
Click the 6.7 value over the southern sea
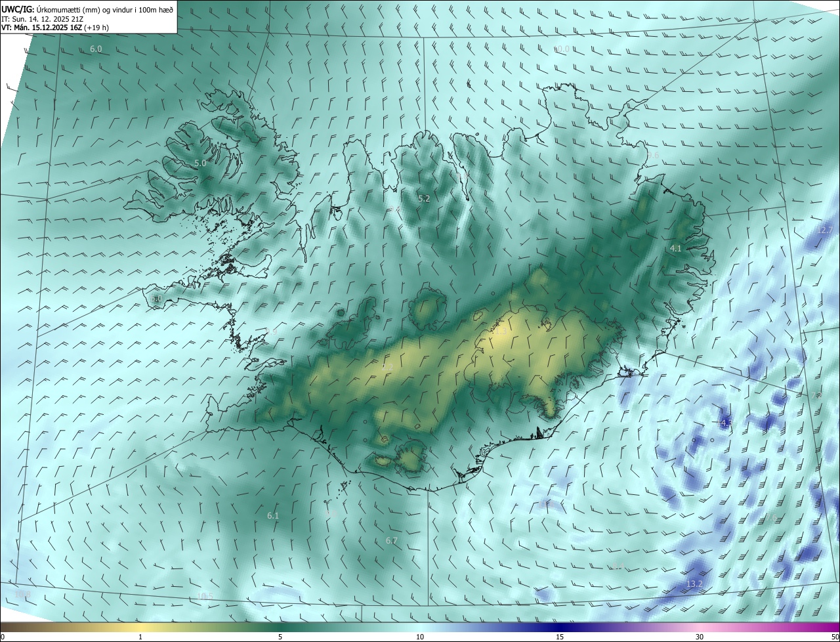(x=391, y=541)
